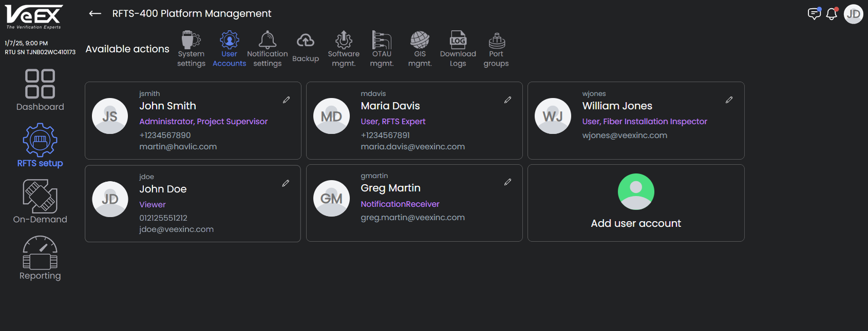
Task: Go to Dashboard in sidebar
Action: pos(40,90)
